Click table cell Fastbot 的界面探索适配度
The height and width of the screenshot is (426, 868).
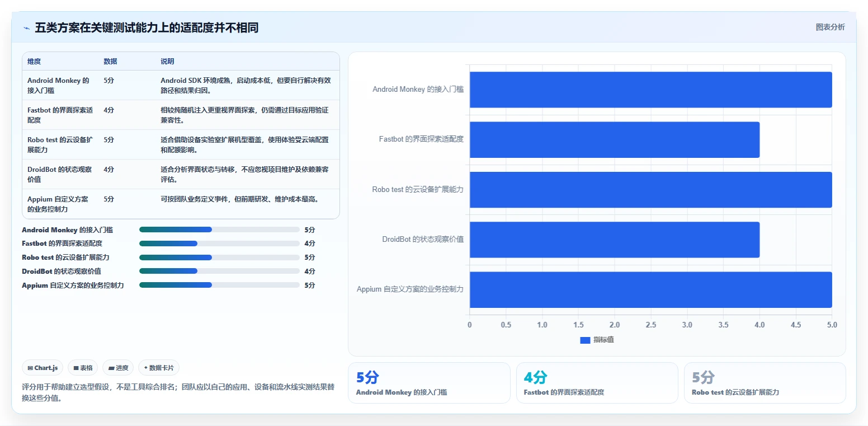click(60, 115)
